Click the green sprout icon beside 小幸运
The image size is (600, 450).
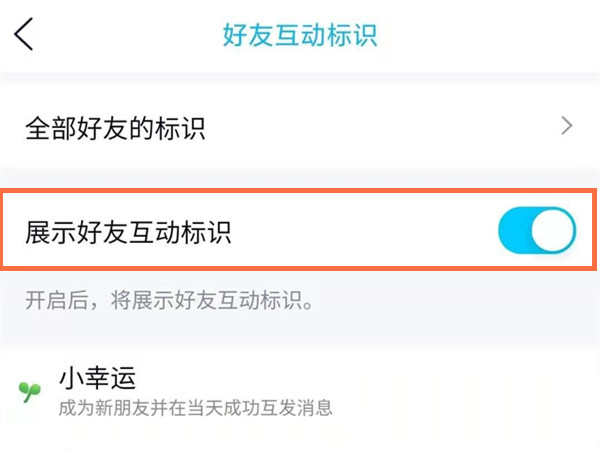[x=29, y=391]
